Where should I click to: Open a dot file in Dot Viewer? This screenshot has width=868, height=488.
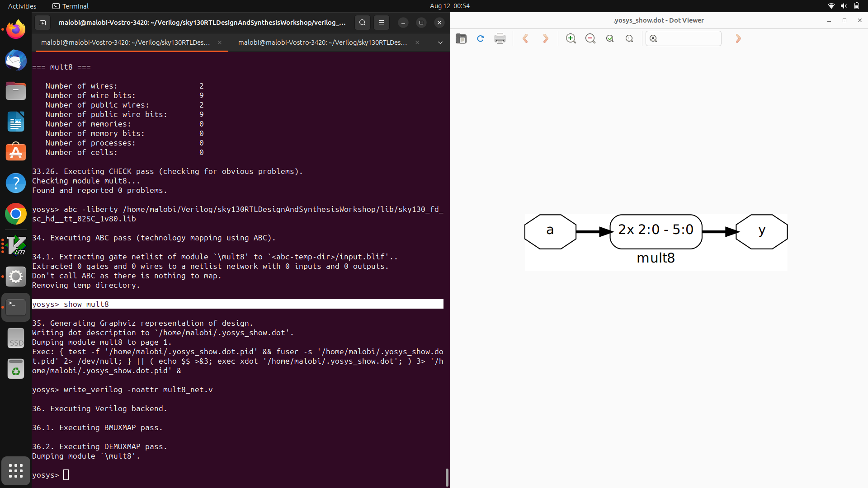[x=461, y=38]
